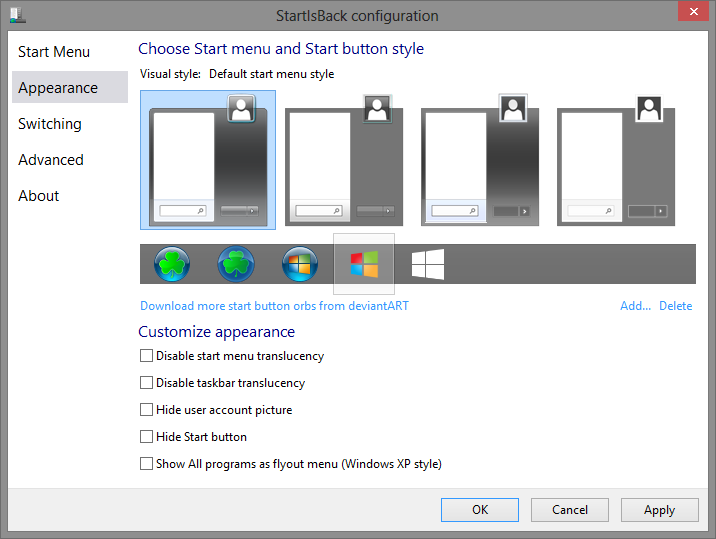Choose the second flat gray start menu style
Image resolution: width=716 pixels, height=539 pixels.
pyautogui.click(x=344, y=160)
